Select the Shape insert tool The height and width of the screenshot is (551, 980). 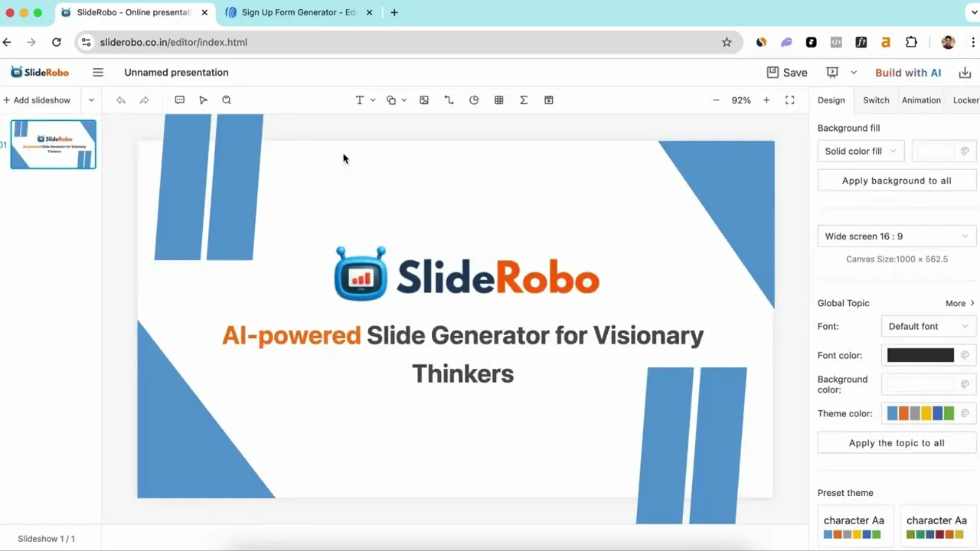pyautogui.click(x=391, y=100)
